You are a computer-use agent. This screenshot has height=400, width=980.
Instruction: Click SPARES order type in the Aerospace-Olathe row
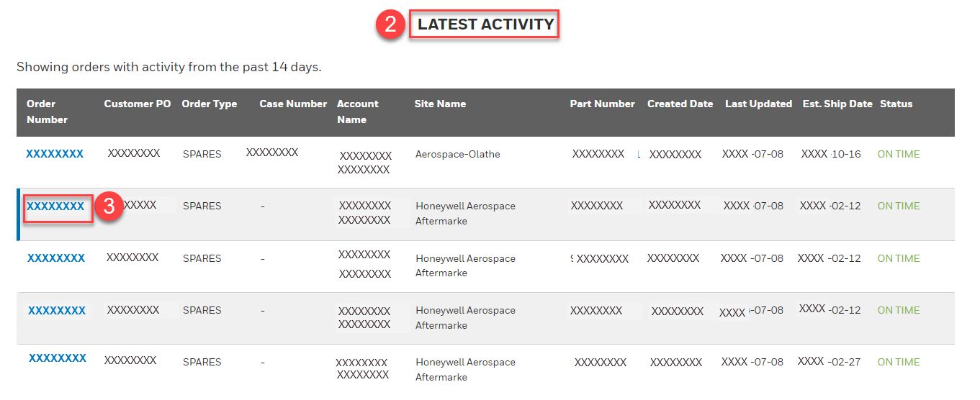tap(202, 154)
